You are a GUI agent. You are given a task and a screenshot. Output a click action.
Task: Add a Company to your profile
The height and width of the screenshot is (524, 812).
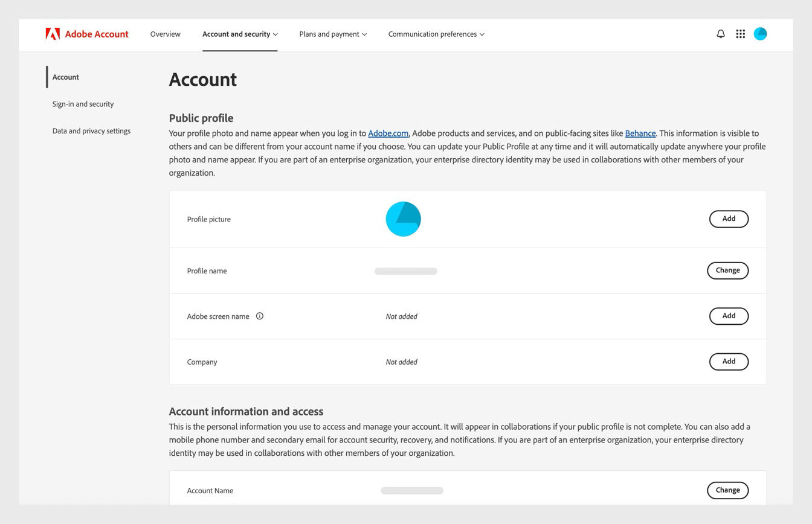[x=728, y=362]
